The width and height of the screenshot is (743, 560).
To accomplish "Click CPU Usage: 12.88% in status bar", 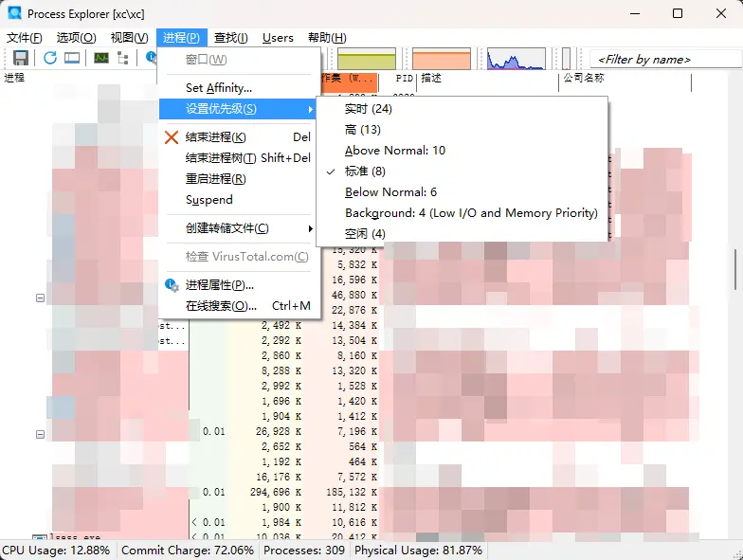I will [56, 551].
